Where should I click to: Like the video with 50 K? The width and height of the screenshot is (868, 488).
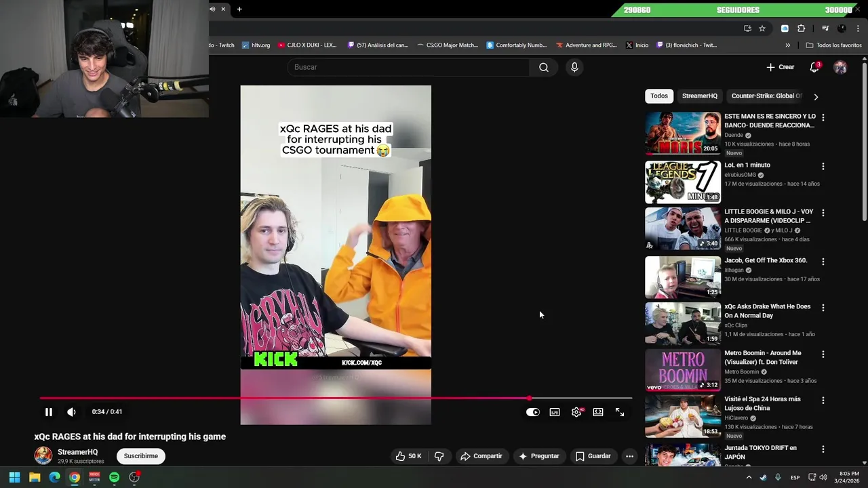tap(408, 456)
